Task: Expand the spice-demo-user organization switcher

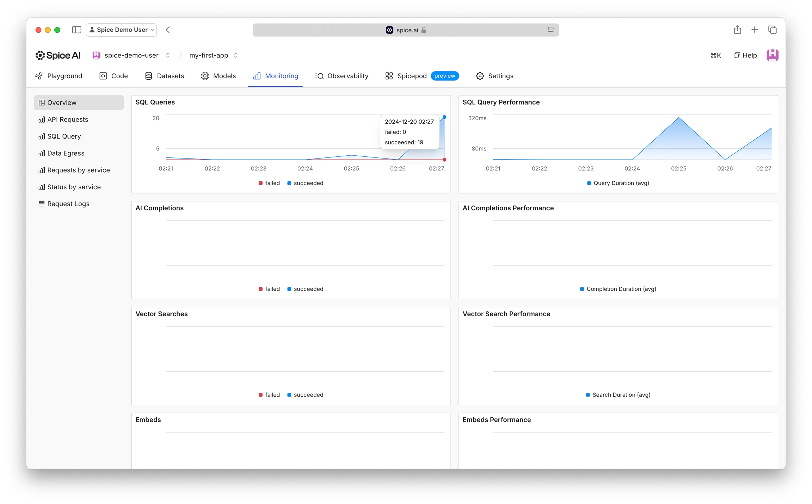Action: [168, 55]
